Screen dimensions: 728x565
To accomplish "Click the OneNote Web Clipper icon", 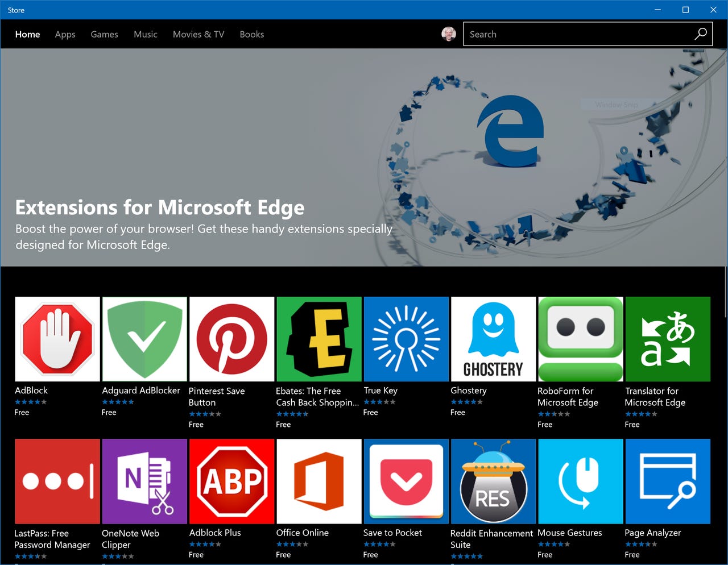I will [144, 480].
